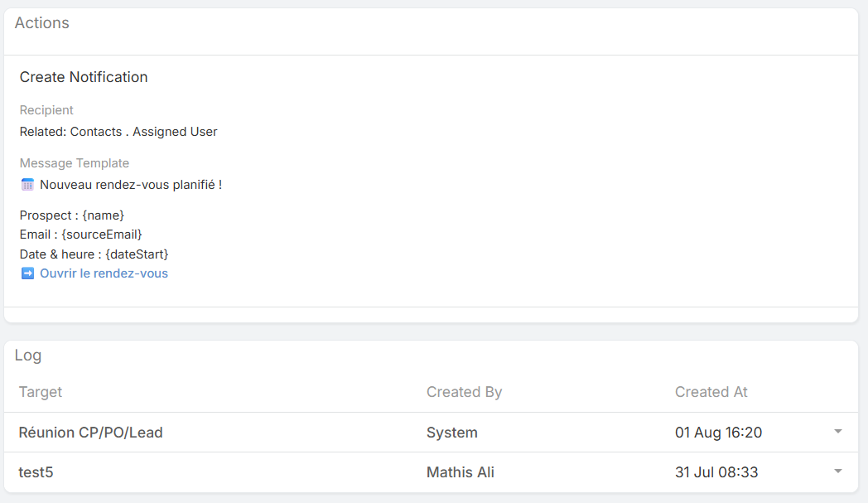This screenshot has height=503, width=868.
Task: Click the 'Related: Contacts . Assigned User' recipient
Action: coord(118,132)
